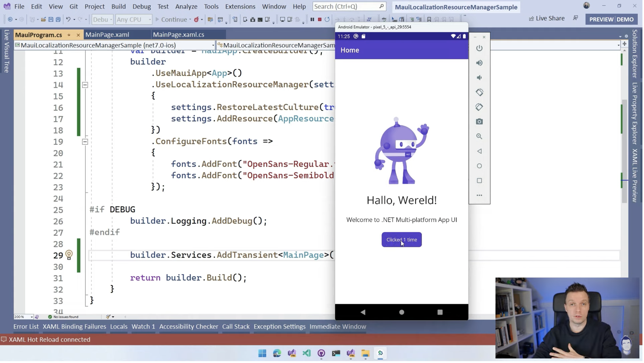Click the emulator volume up icon

click(480, 62)
